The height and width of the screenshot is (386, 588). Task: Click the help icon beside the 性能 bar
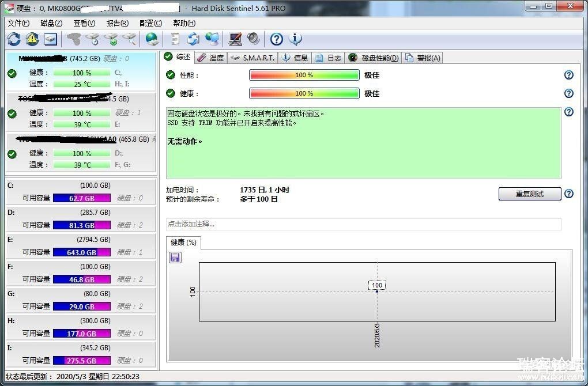pyautogui.click(x=569, y=75)
